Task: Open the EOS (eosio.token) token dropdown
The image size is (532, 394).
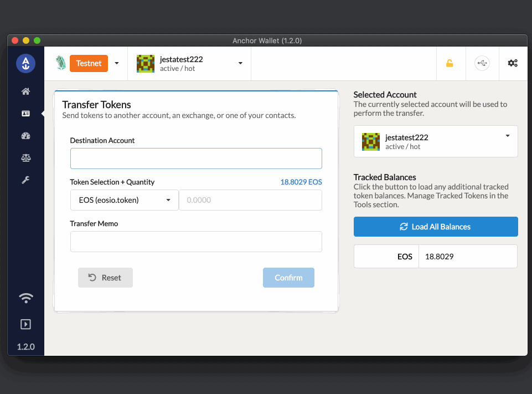Action: click(124, 200)
